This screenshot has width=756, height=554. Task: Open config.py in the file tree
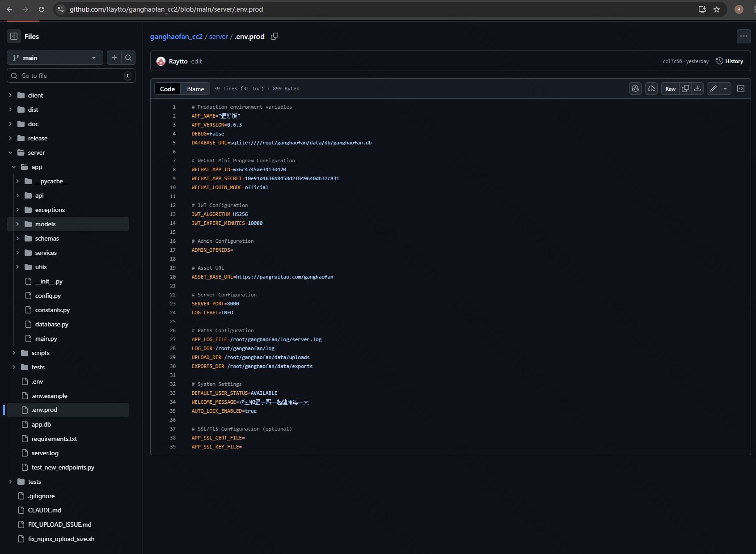point(48,296)
